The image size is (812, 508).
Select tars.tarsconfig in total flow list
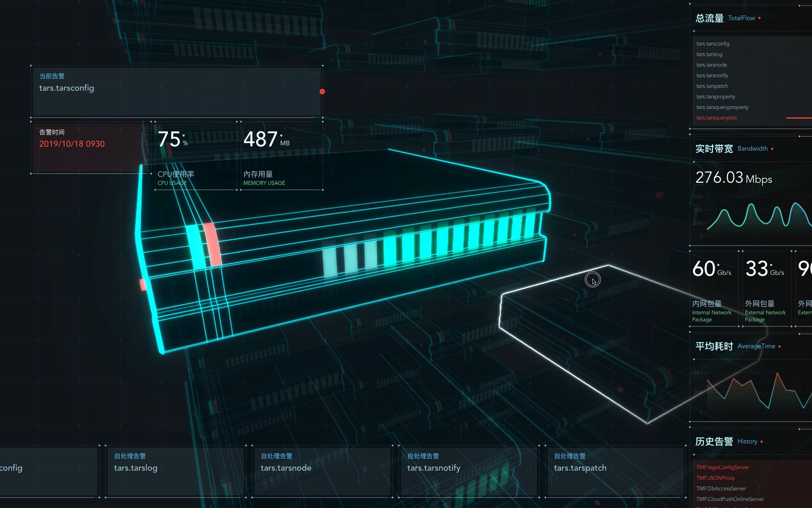[x=713, y=44]
